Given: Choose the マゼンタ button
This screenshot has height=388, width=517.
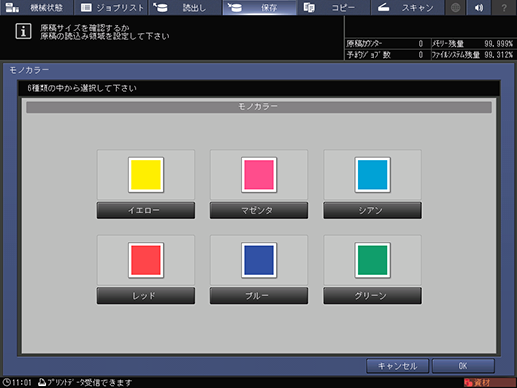Looking at the screenshot, I should coord(259,210).
